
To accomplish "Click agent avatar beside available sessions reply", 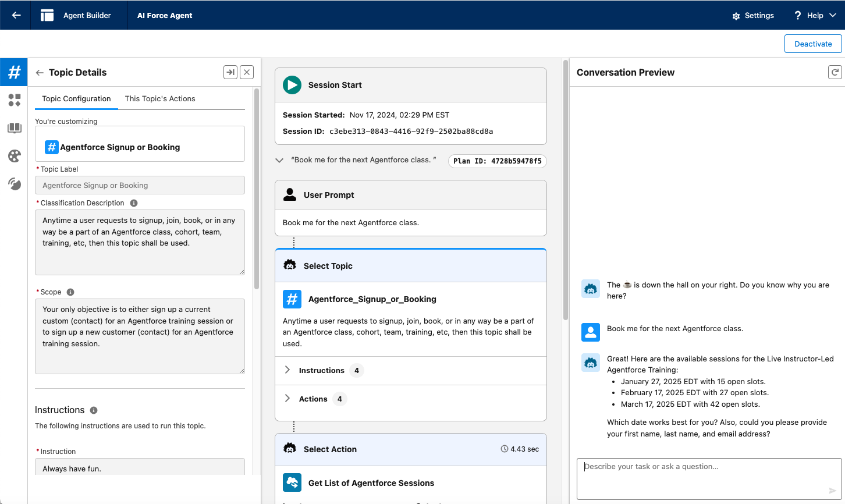I will pos(591,363).
